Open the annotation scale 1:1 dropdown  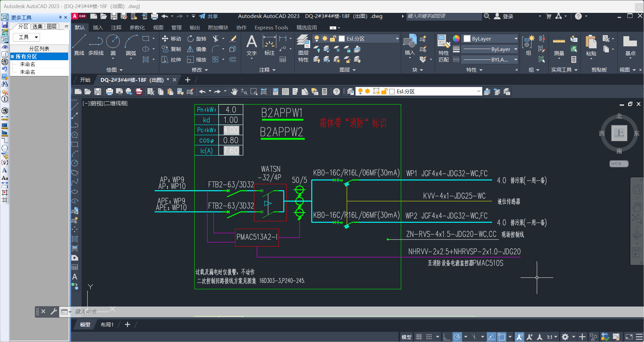[x=552, y=337]
